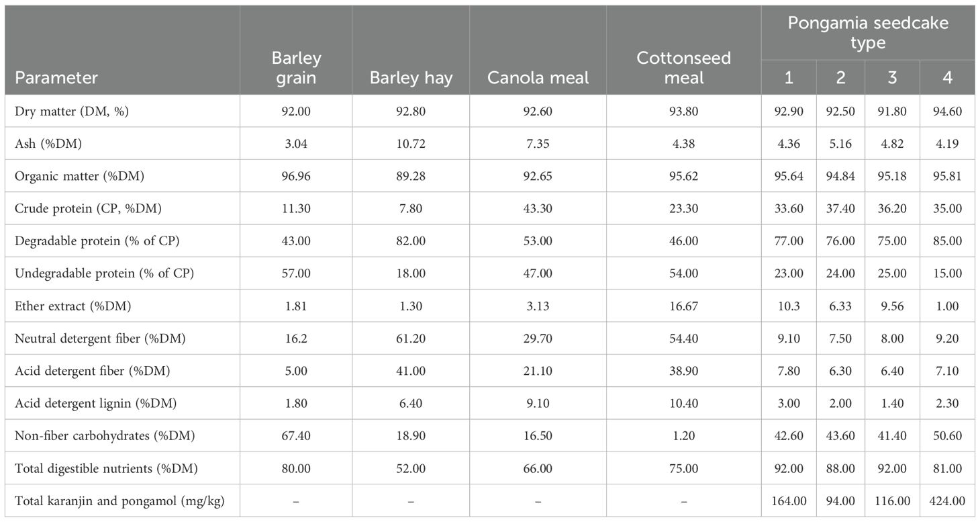The height and width of the screenshot is (522, 980).
Task: Select the Crude protein row label
Action: 90,209
